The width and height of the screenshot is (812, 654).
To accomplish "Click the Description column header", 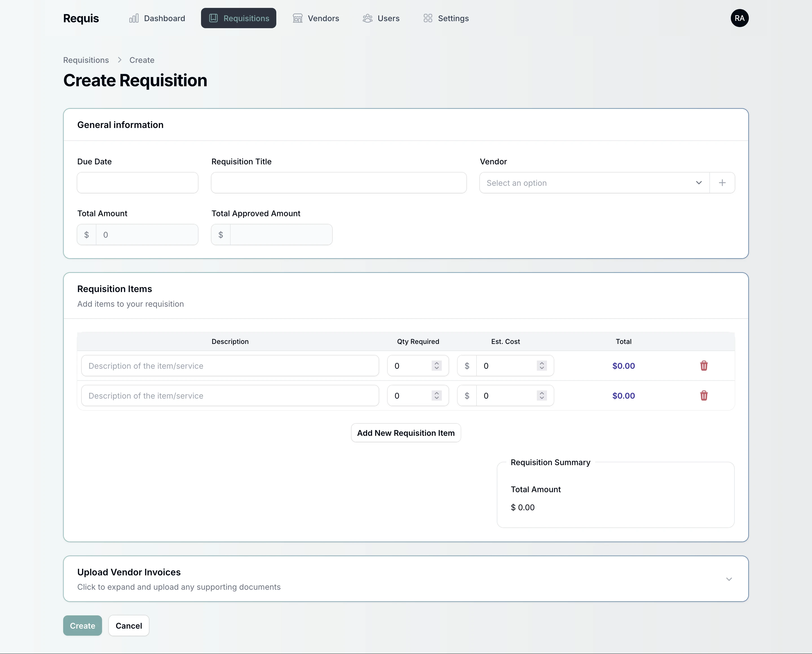I will tap(230, 341).
